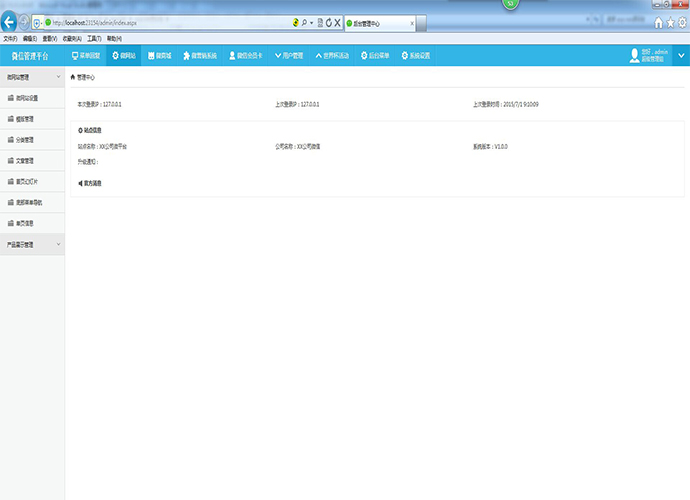Click the browser address bar URL field

point(160,21)
